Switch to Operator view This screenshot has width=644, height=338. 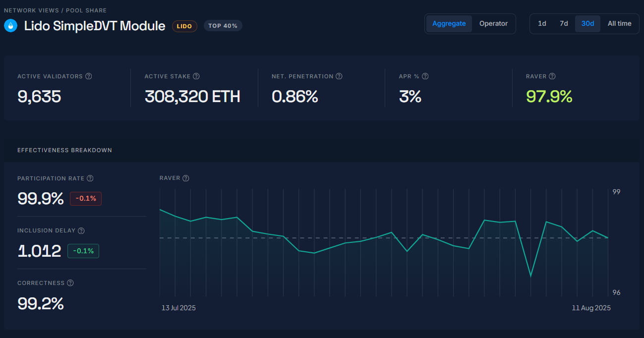493,23
